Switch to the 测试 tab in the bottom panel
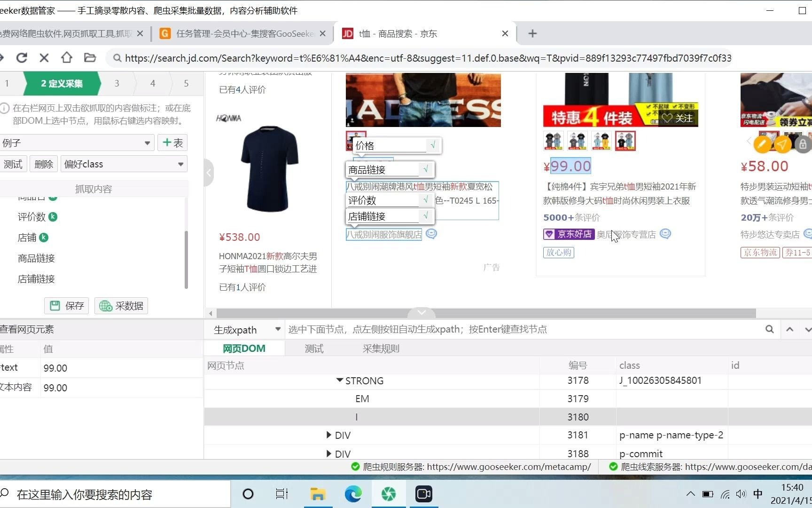The width and height of the screenshot is (812, 508). coord(314,349)
